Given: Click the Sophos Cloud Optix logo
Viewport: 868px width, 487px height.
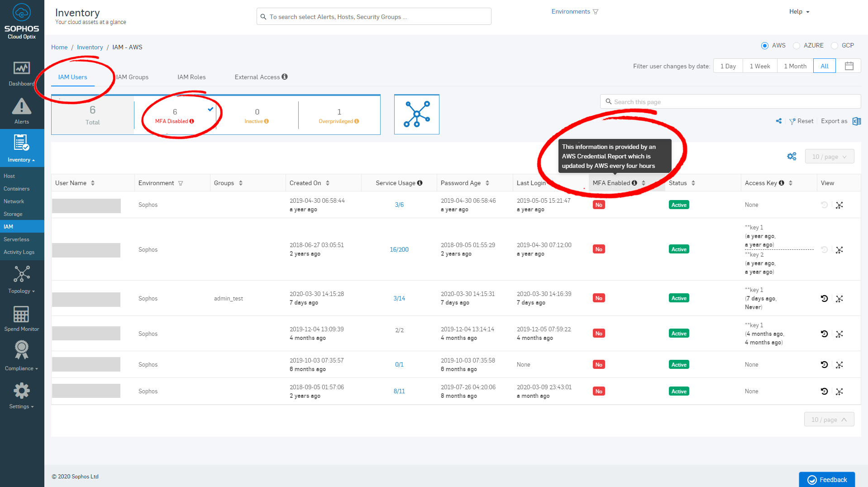Looking at the screenshot, I should pos(22,21).
